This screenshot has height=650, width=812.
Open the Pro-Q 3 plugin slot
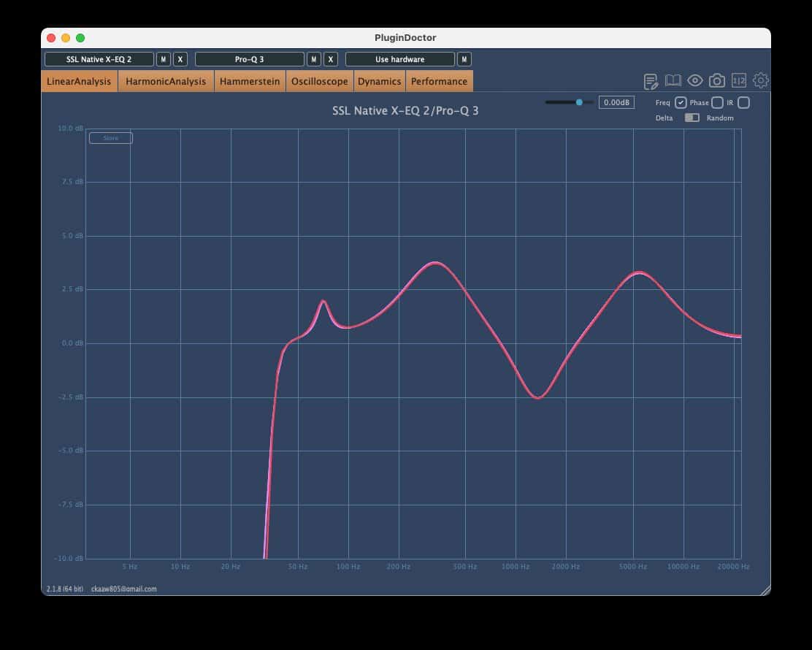(x=250, y=59)
